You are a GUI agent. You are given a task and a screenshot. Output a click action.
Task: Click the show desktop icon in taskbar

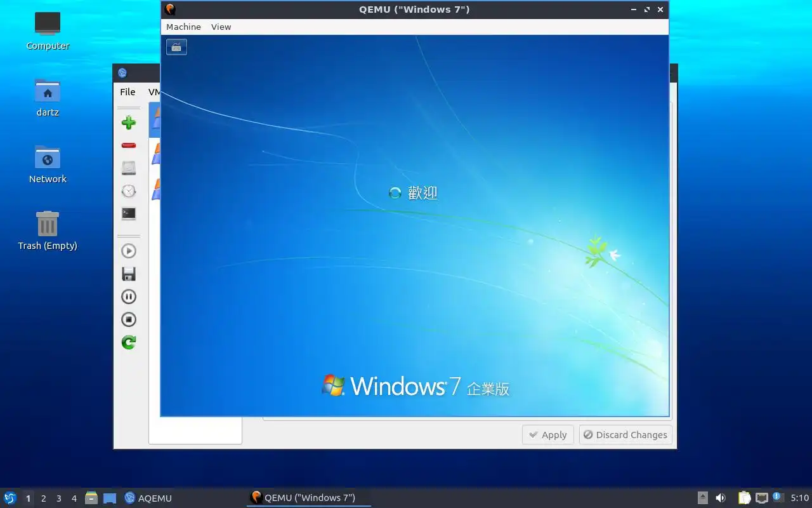[x=110, y=498]
